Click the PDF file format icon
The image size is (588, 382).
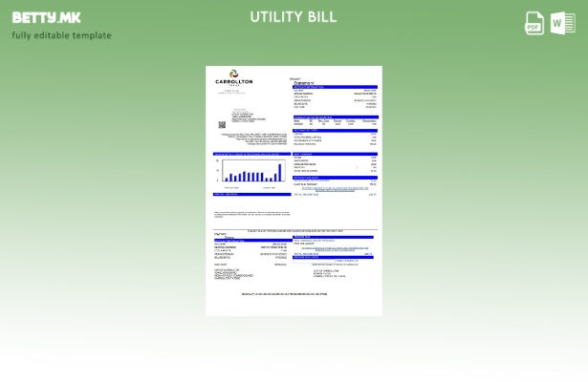coord(535,23)
